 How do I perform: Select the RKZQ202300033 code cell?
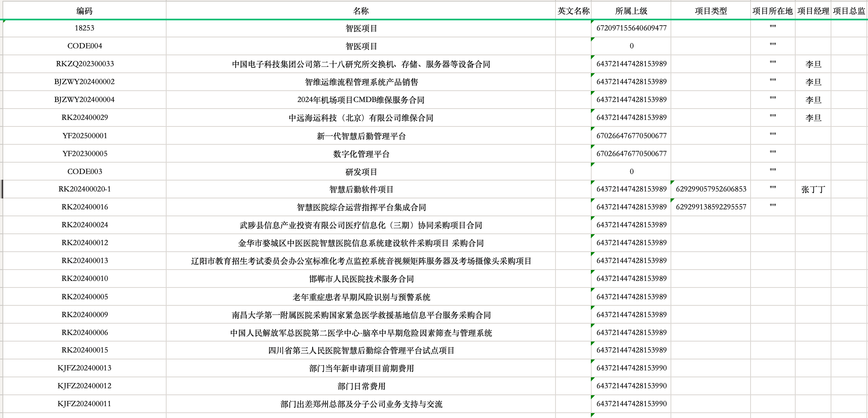(x=85, y=64)
